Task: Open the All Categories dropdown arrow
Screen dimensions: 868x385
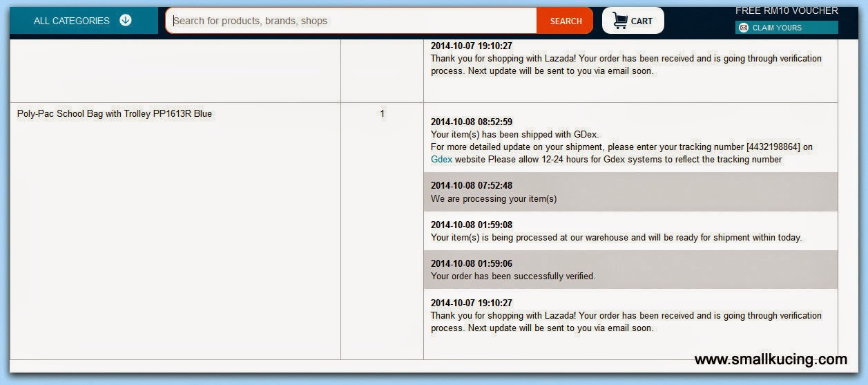Action: (x=126, y=20)
